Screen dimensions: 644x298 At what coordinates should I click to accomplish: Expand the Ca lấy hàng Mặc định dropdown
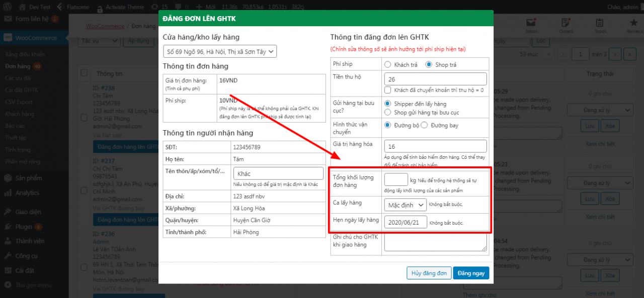point(405,205)
